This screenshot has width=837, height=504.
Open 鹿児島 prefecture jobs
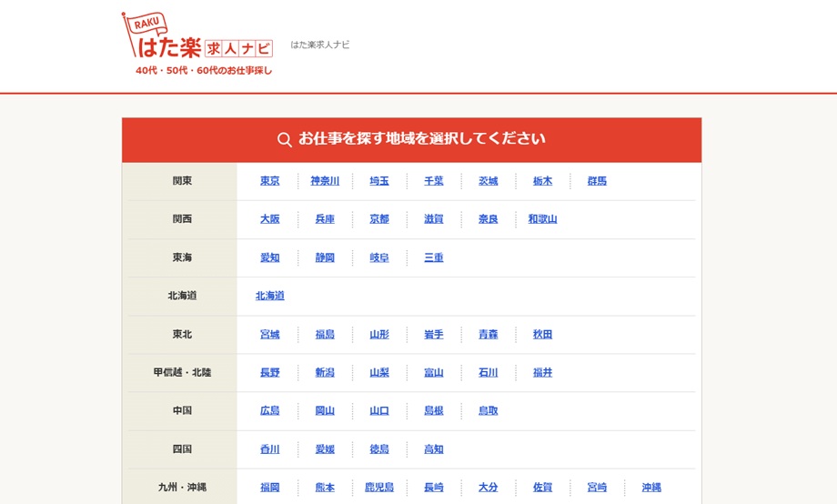pos(379,488)
